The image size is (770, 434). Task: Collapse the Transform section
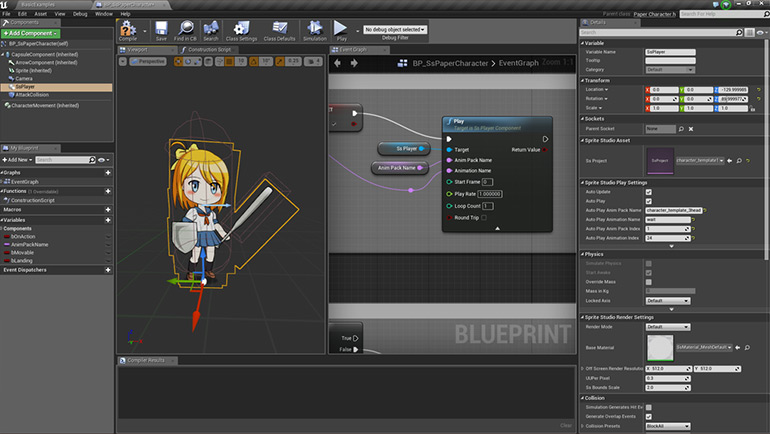point(583,81)
